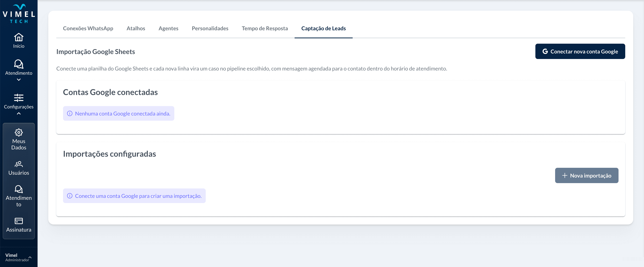Open the Atendimen to submenu chat icon
The height and width of the screenshot is (267, 644).
tap(19, 189)
